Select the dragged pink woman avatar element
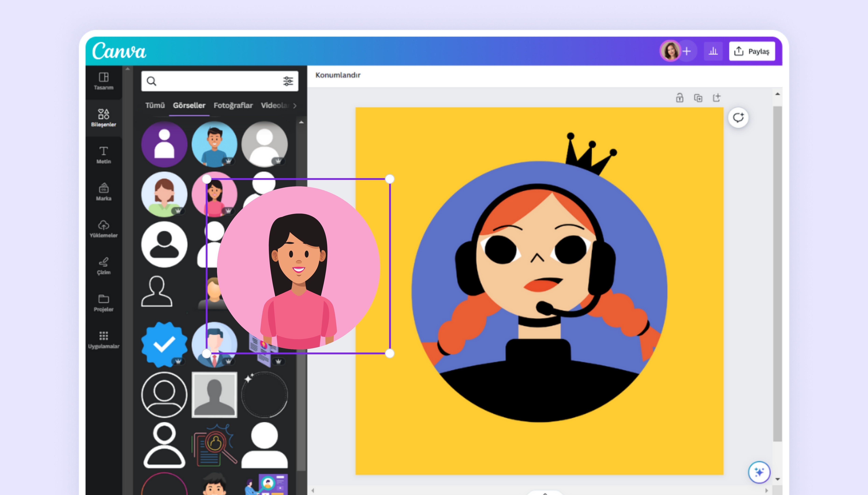Screen dimensions: 868x495 click(298, 268)
